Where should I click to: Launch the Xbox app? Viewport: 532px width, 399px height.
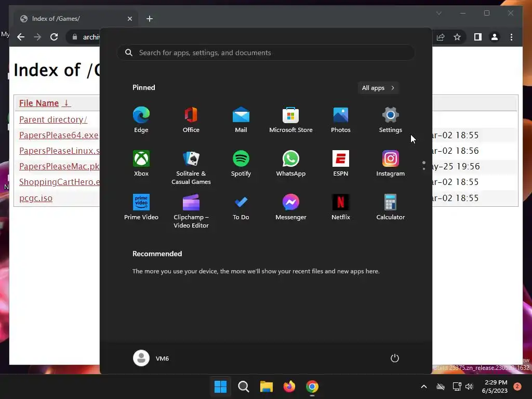pyautogui.click(x=141, y=163)
